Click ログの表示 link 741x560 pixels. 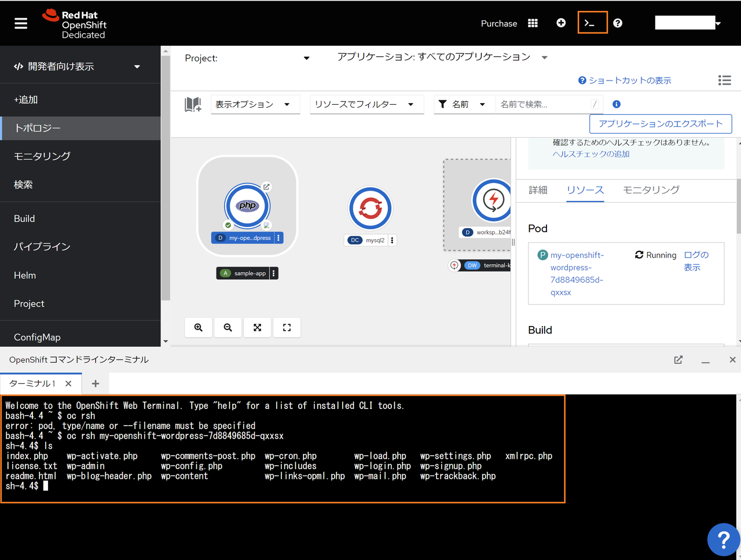click(696, 261)
